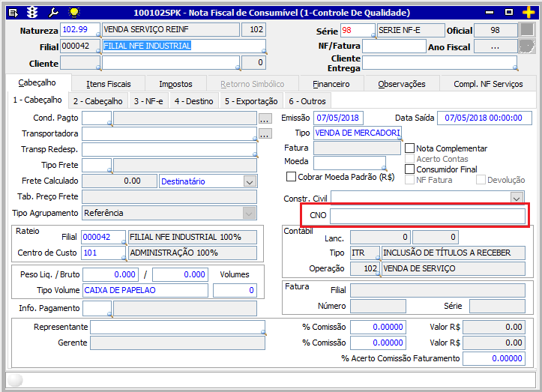Open lookup button next to Cond. Pagto
The height and width of the screenshot is (392, 542).
[265, 118]
